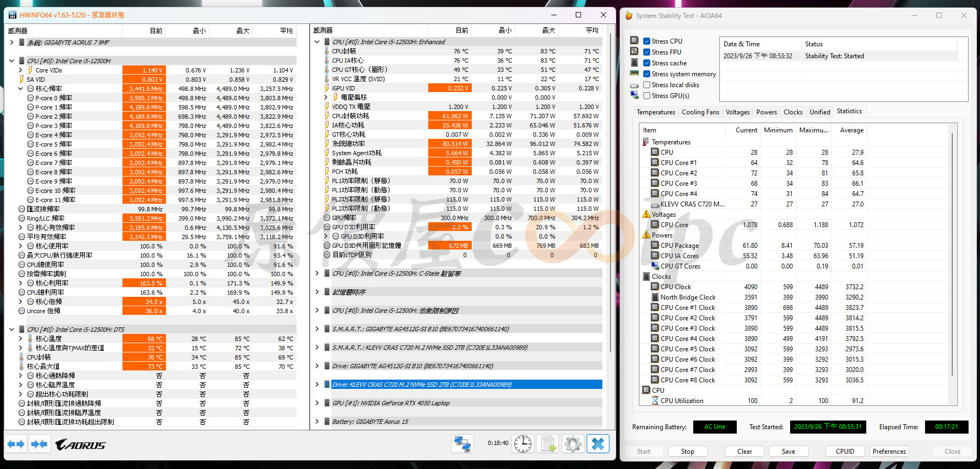Expand the 核心倍頻 row

(x=20, y=302)
